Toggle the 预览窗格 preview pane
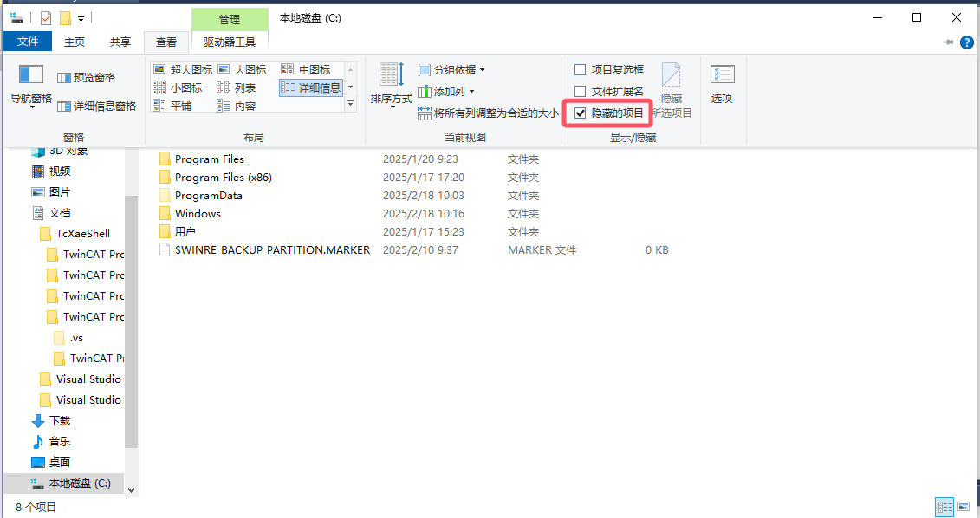Viewport: 980px width, 518px height. coord(86,78)
